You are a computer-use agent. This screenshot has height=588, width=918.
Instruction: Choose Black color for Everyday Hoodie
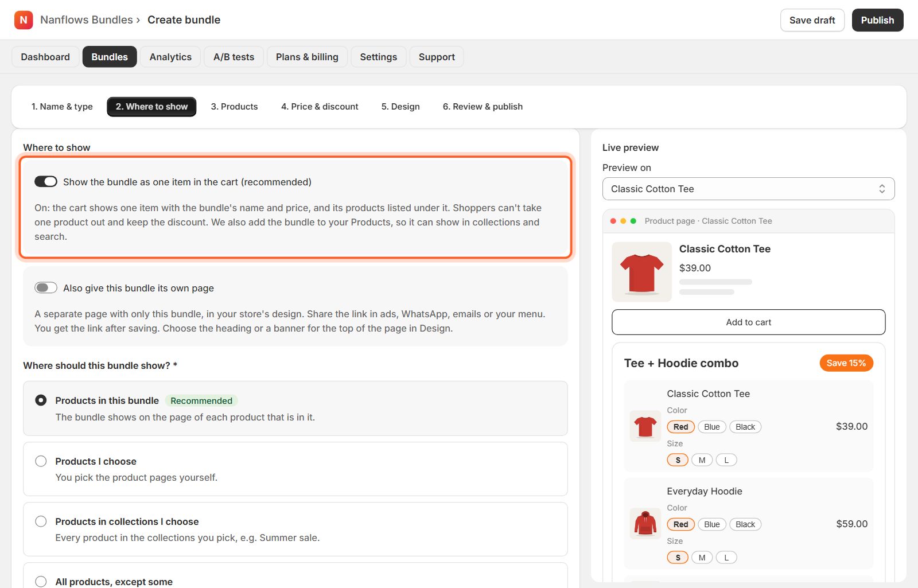point(745,524)
